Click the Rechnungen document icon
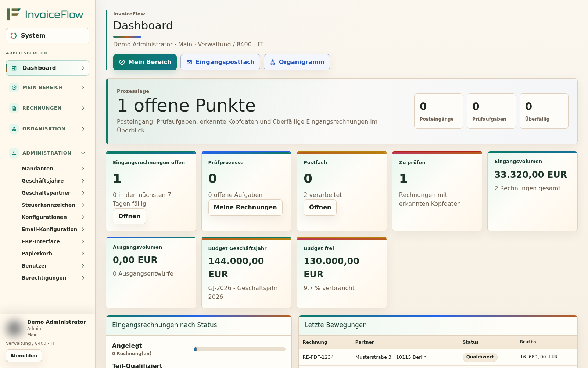 pos(14,108)
